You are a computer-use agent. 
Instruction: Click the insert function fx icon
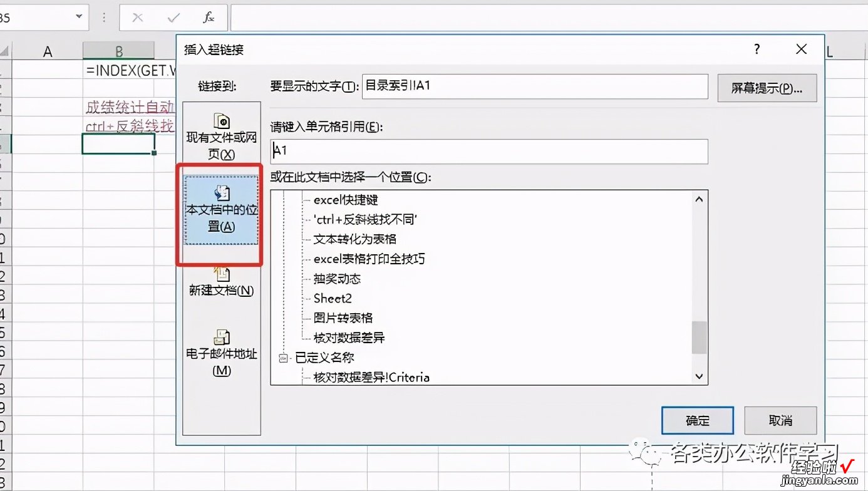[209, 18]
